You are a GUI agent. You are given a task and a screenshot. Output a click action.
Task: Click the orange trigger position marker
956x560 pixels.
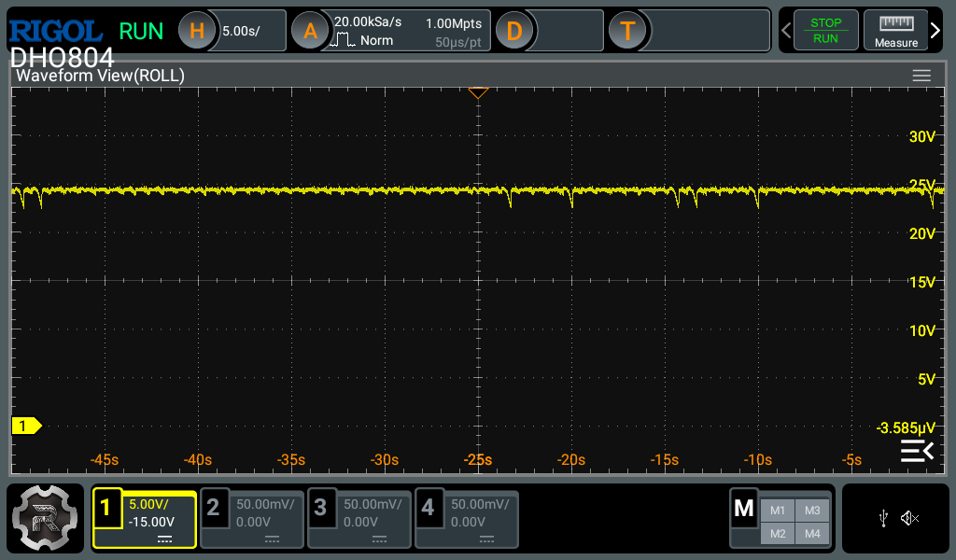point(478,93)
